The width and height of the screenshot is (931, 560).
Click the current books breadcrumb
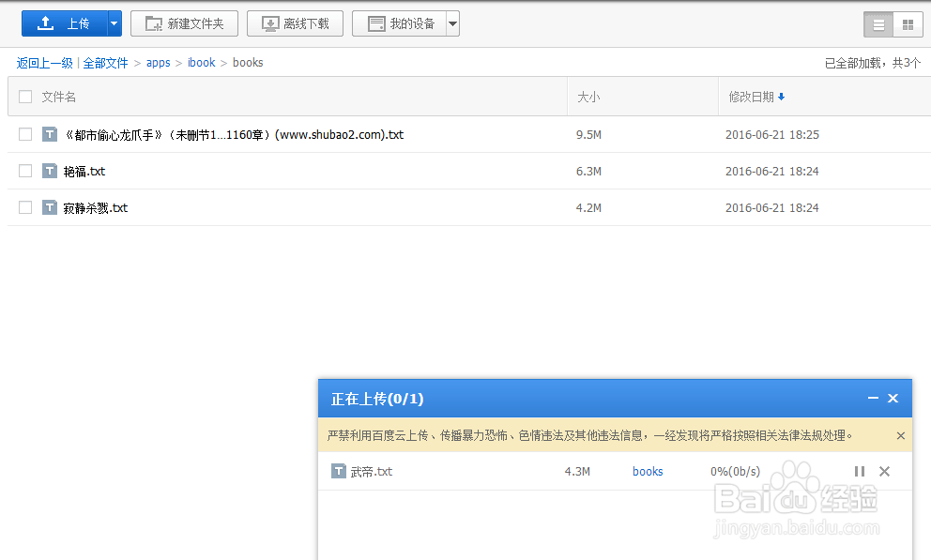248,63
